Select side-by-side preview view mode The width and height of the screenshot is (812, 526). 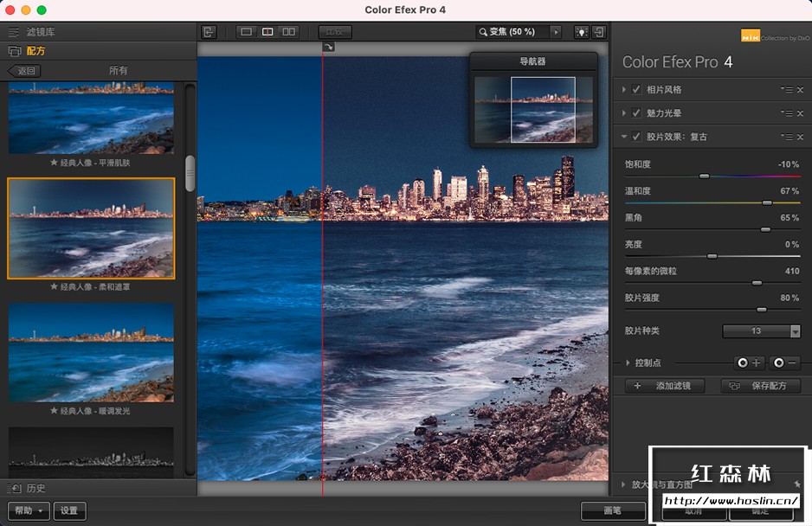coord(288,32)
